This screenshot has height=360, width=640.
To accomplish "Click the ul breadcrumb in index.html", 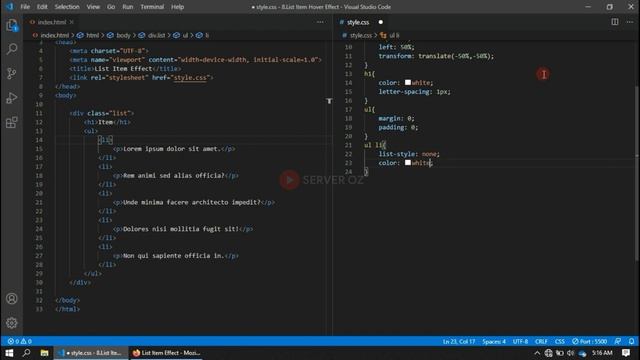I will coord(181,36).
